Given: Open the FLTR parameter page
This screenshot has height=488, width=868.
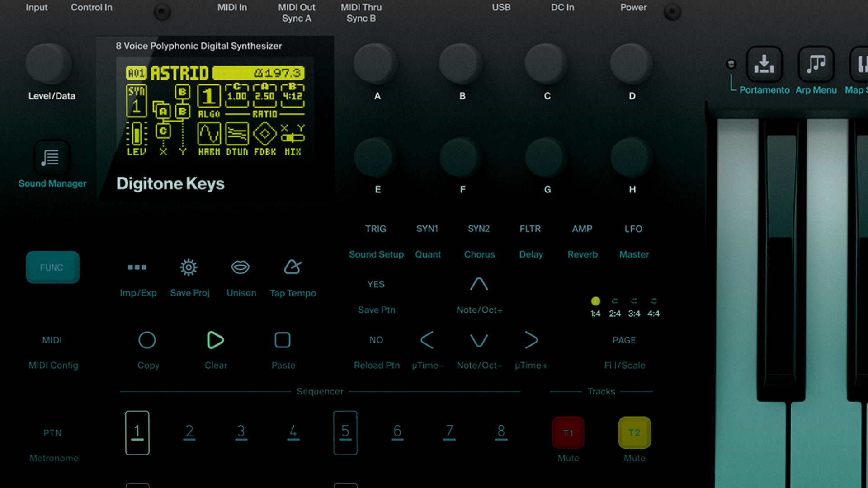Looking at the screenshot, I should click(530, 229).
